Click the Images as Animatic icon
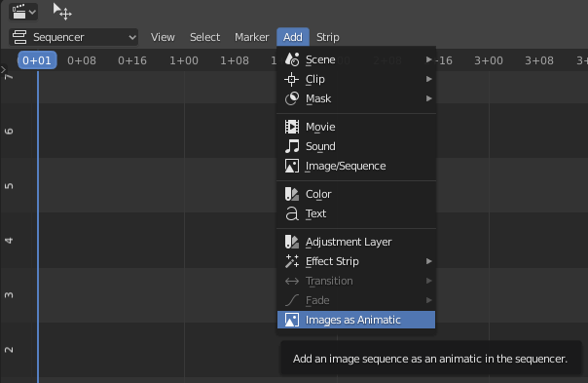Viewport: 588px width, 383px height. (292, 320)
